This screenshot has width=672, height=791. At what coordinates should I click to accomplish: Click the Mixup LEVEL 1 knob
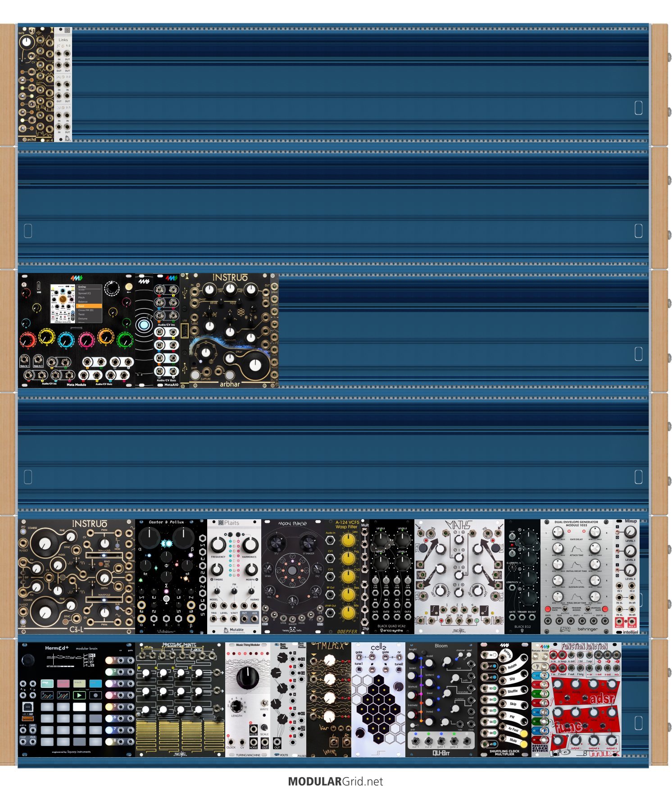[630, 532]
